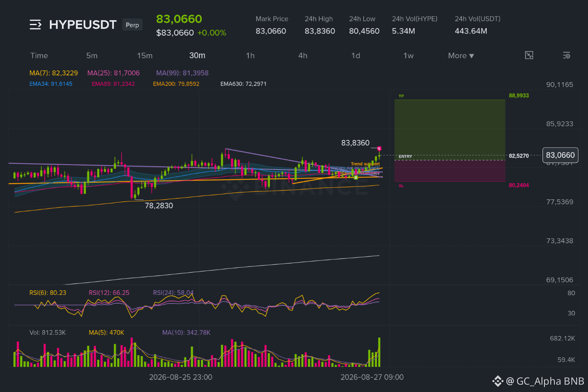The height and width of the screenshot is (392, 588).
Task: Select the pink S sell marker on chart
Action: point(379,149)
